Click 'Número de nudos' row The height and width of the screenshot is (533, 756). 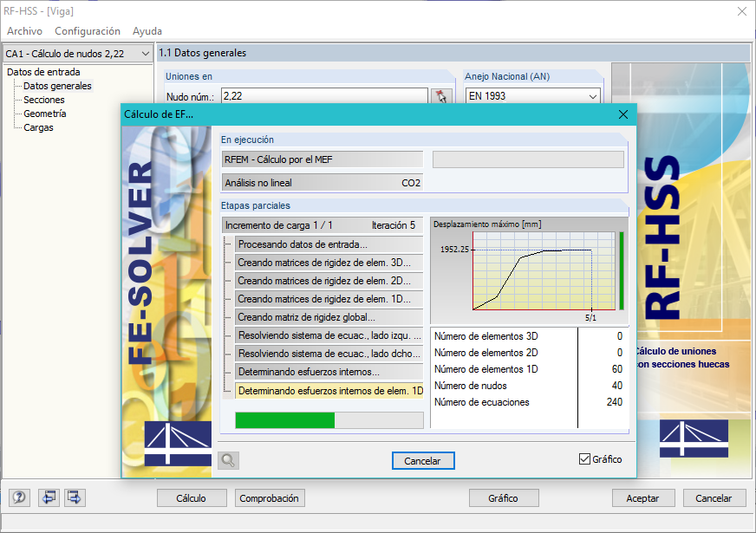pyautogui.click(x=529, y=386)
